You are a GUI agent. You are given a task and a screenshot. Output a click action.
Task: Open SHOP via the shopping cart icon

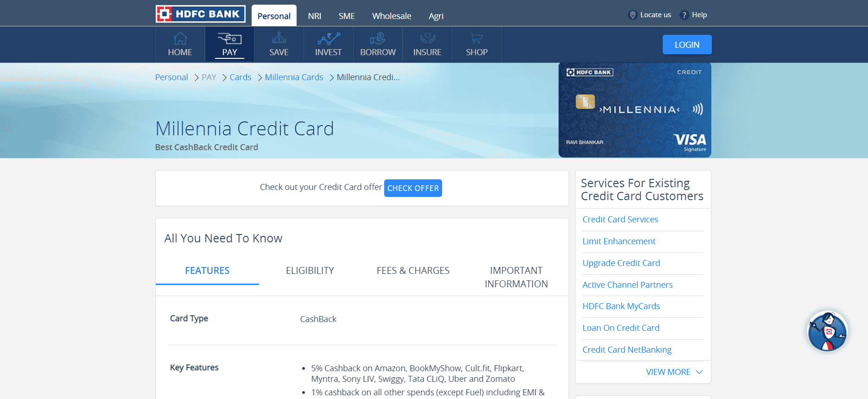476,38
